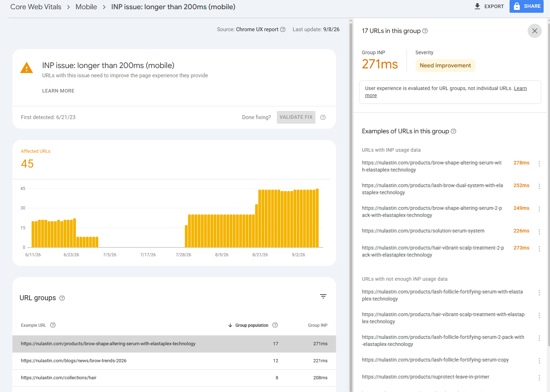Viewport: 550px width, 392px height.
Task: Click the Export download icon
Action: [x=477, y=6]
